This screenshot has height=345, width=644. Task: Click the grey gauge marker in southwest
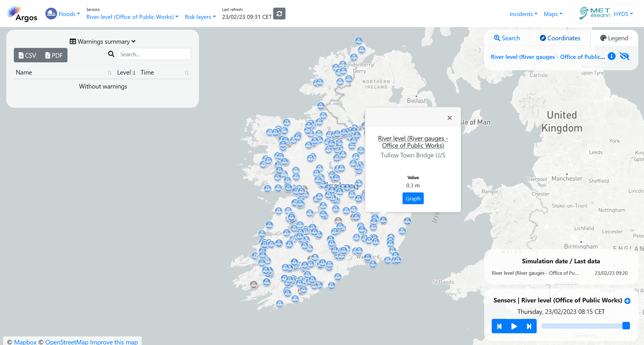[x=253, y=284]
